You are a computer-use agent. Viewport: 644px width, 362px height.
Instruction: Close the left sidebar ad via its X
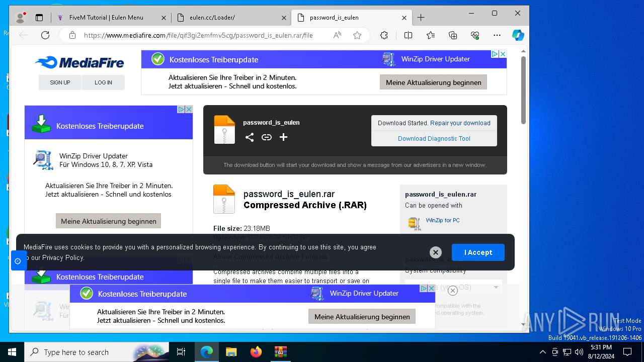189,109
